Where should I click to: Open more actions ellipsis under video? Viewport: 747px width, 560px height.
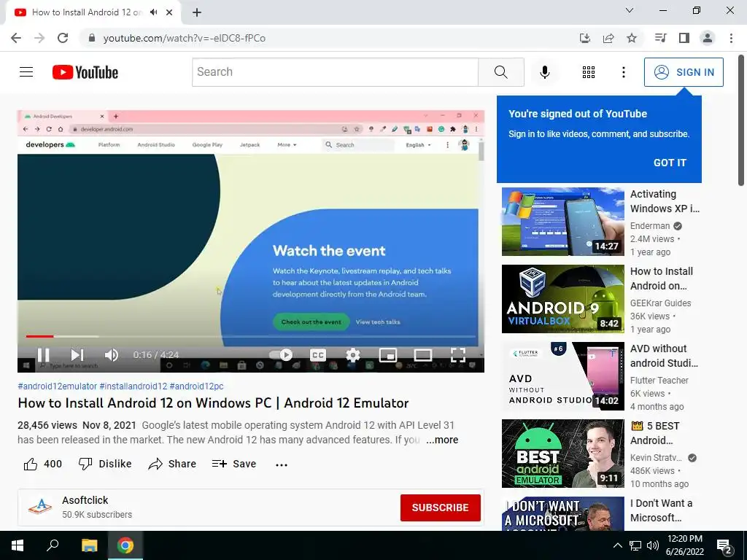282,464
